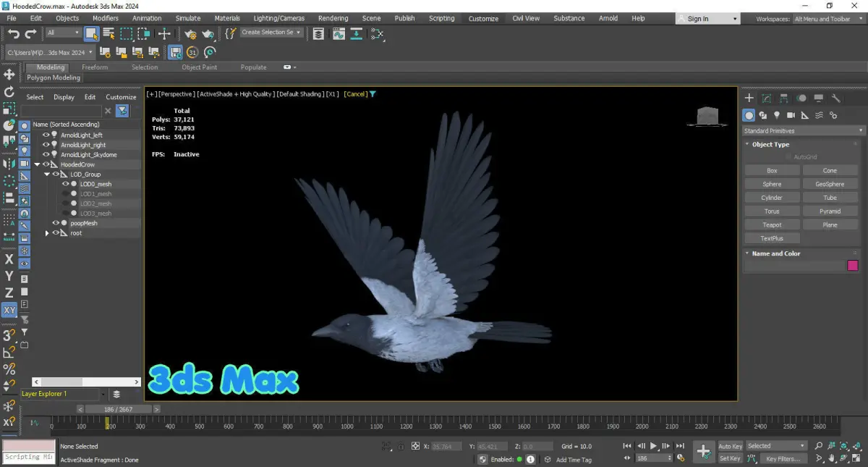Switch to the Freeform ribbon tab
This screenshot has height=467, width=868.
[x=95, y=67]
